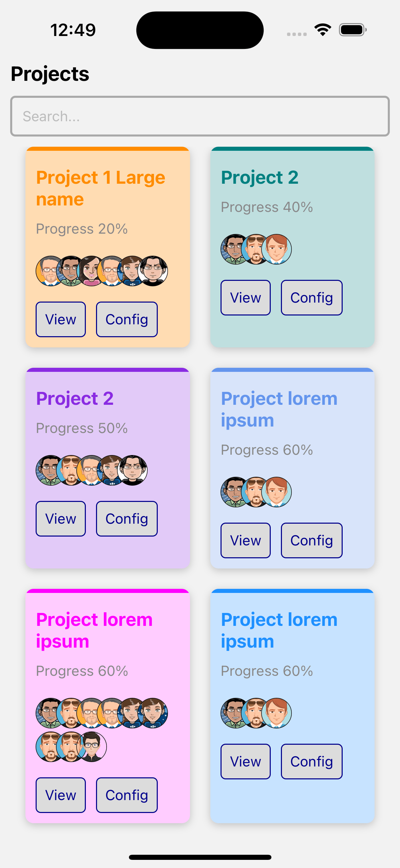Click View on the pink Project lorem ipsum card
This screenshot has height=868, width=400.
[60, 795]
